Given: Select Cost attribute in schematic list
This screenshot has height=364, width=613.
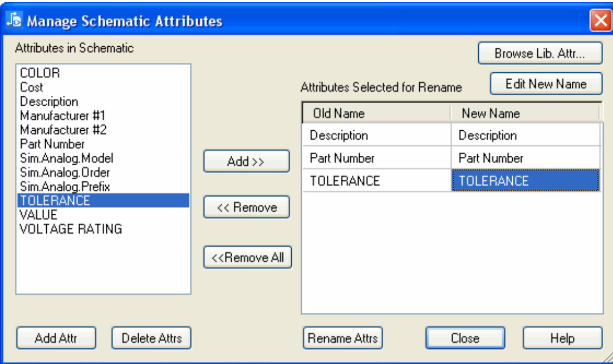Looking at the screenshot, I should coord(32,87).
